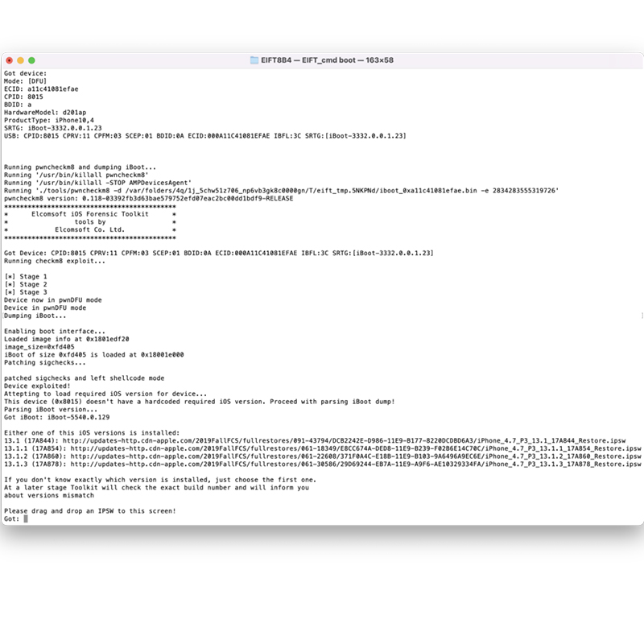Click the window title 'EIFT8B4 — EIFT_cmd boot — 163×58'
The width and height of the screenshot is (644, 644).
click(x=328, y=60)
